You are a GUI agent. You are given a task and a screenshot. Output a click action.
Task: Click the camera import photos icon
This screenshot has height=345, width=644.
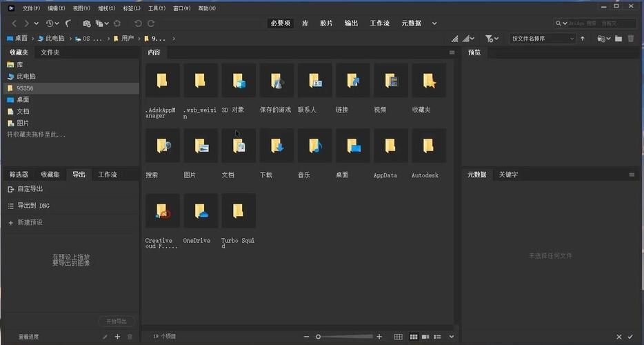(87, 23)
